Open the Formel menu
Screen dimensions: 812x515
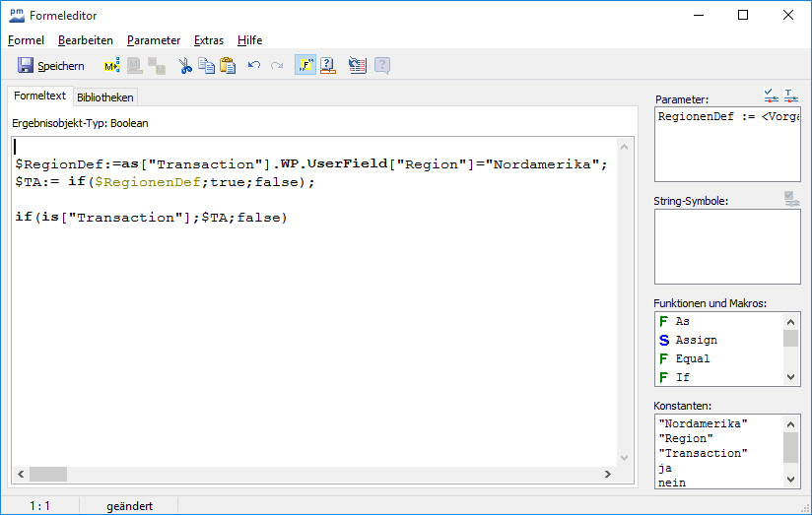pos(27,40)
